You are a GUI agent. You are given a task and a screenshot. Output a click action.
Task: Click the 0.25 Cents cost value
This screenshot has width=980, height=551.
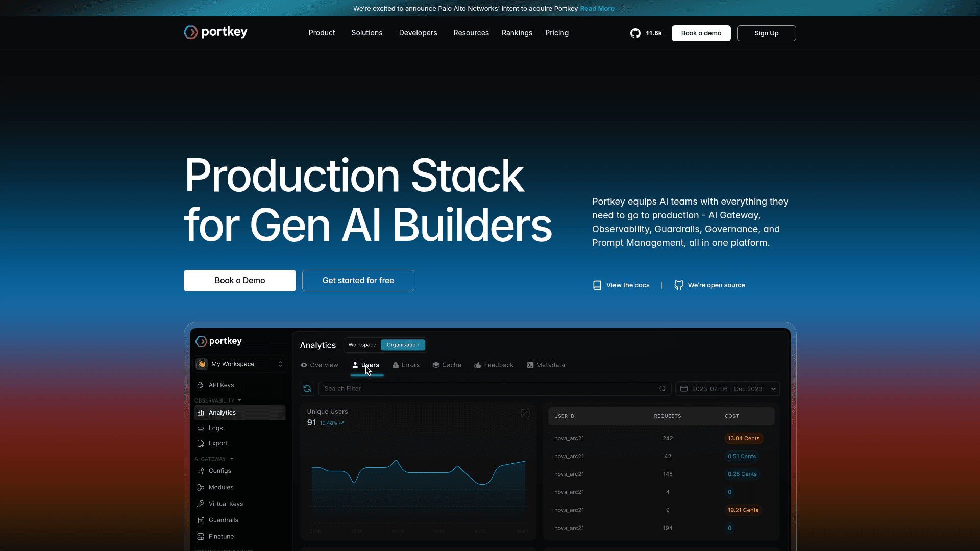(x=742, y=474)
